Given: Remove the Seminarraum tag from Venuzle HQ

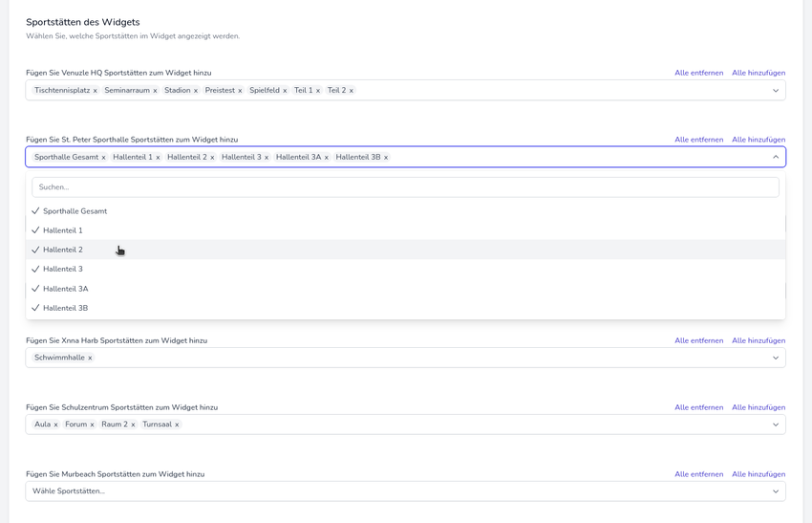Looking at the screenshot, I should point(155,91).
